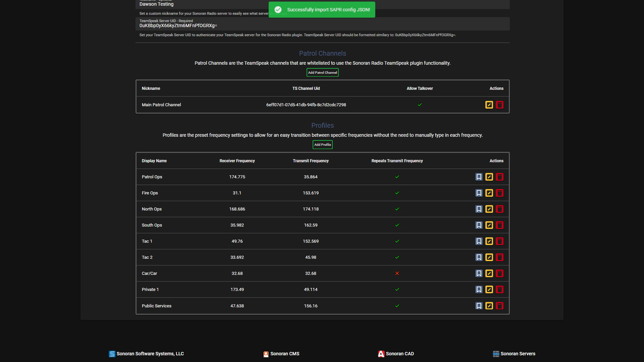Open the Sonoran Servers footer link

tap(514, 354)
